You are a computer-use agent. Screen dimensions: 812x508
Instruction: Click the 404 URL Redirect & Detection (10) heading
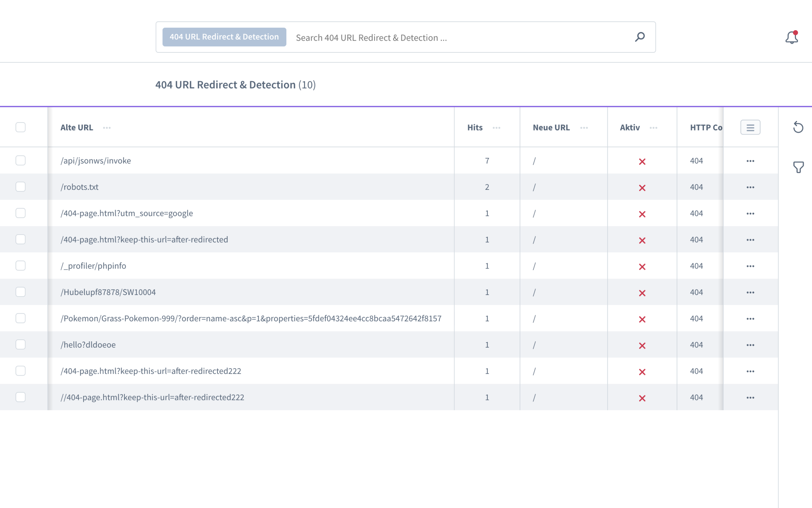click(x=235, y=85)
